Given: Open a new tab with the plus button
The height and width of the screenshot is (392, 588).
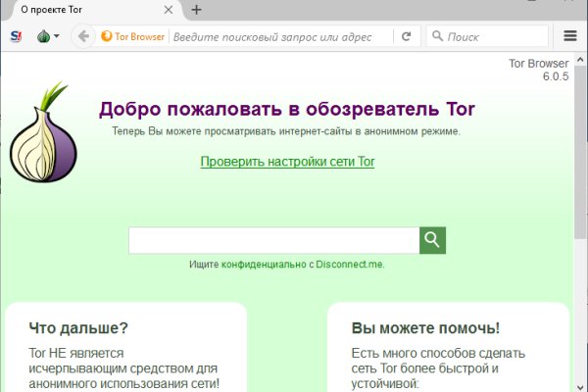Looking at the screenshot, I should (196, 10).
